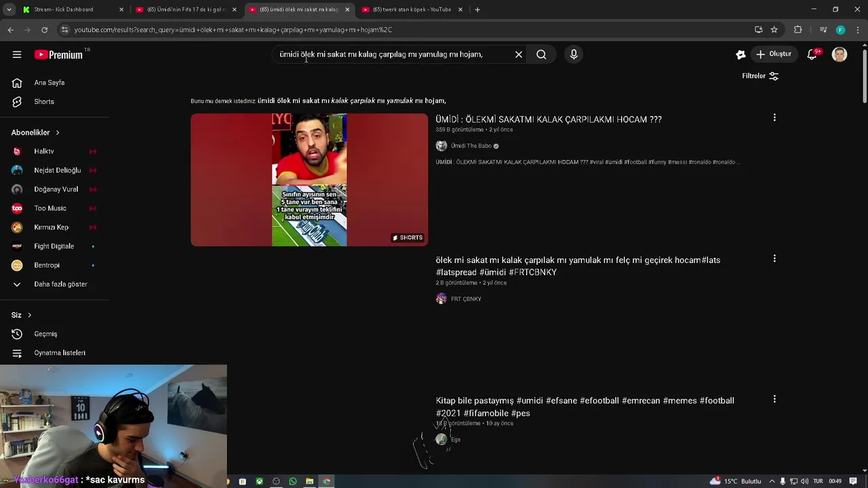Open a new browser tab
Image resolution: width=868 pixels, height=488 pixels.
click(477, 9)
